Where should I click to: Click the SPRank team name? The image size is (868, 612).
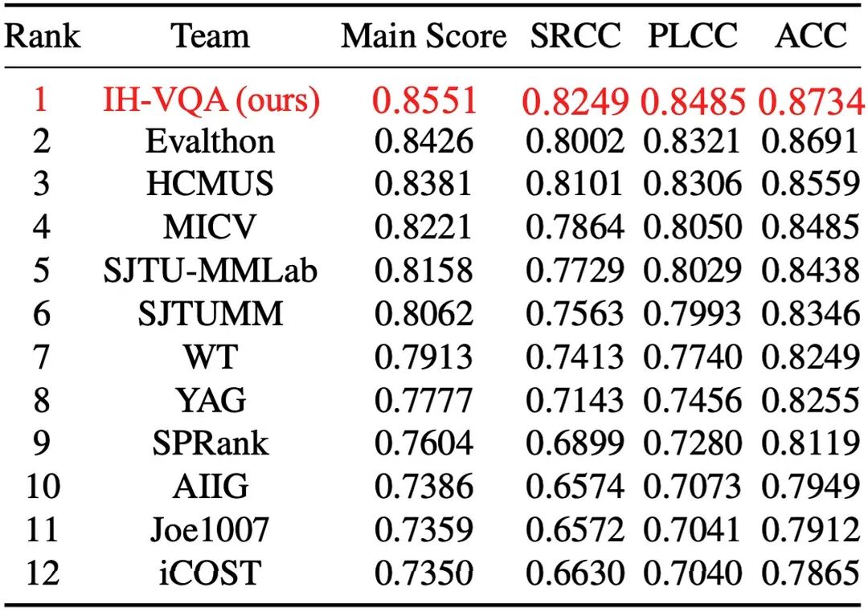tap(211, 443)
